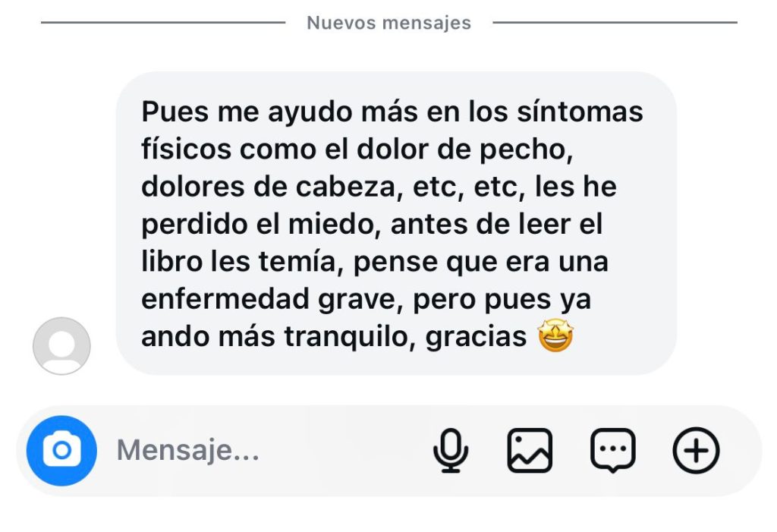Tap the microphone voice message icon

pos(451,450)
